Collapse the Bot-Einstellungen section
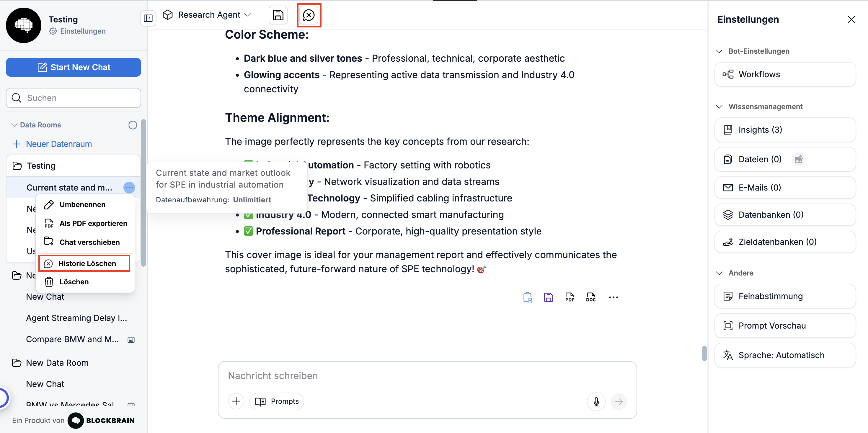 719,51
